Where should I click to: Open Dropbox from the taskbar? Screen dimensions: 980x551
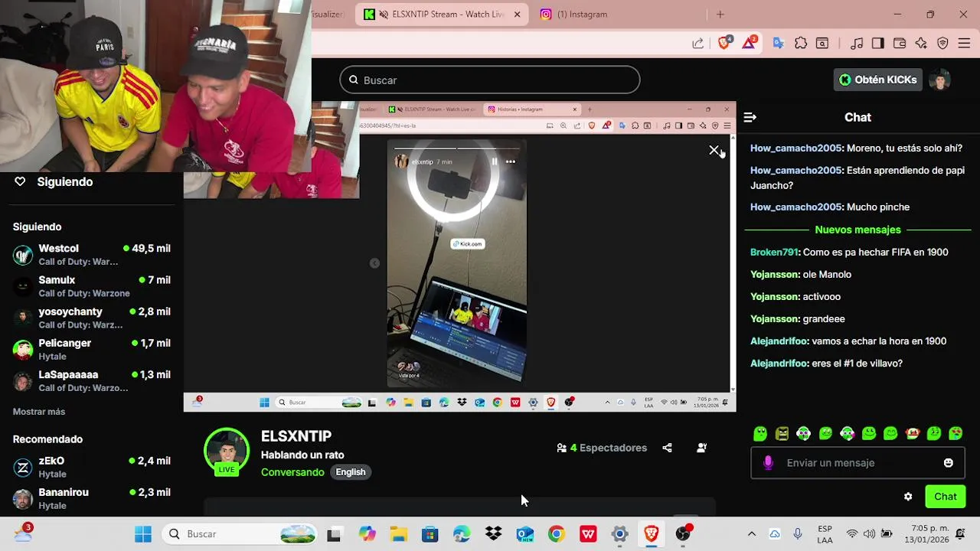(x=493, y=534)
